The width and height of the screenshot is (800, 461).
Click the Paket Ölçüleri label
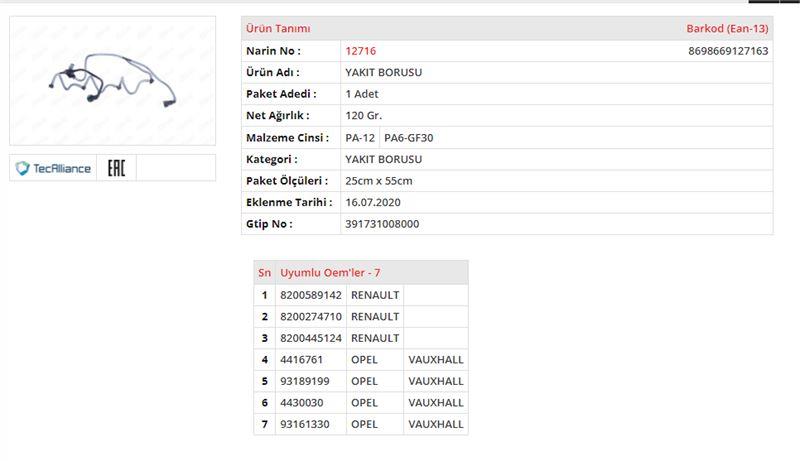click(287, 181)
